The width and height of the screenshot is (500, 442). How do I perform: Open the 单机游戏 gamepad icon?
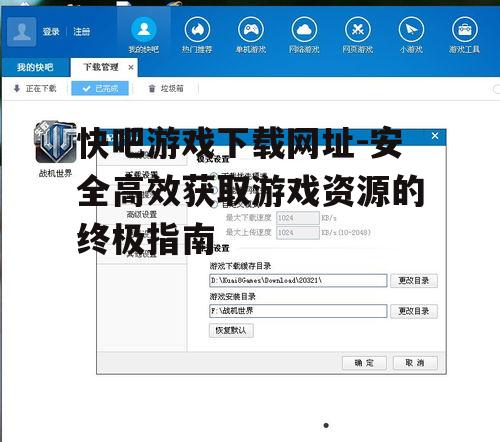tap(251, 30)
